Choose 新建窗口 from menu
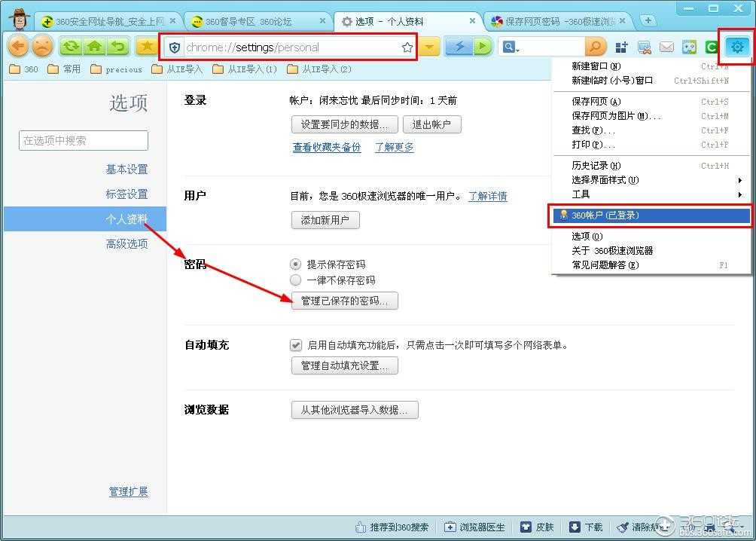Screen dimensions: 756x541 [x=651, y=66]
